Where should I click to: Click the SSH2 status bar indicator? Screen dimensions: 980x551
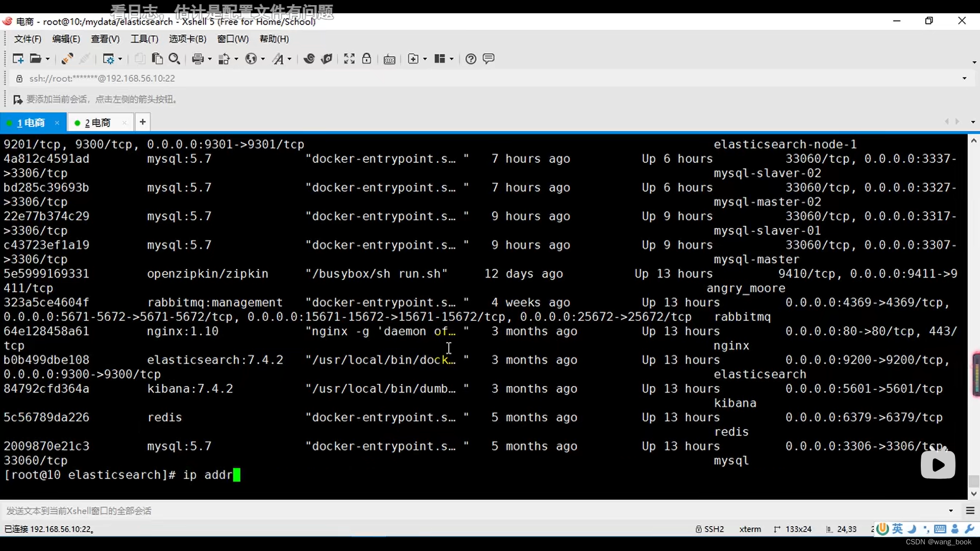[709, 529]
